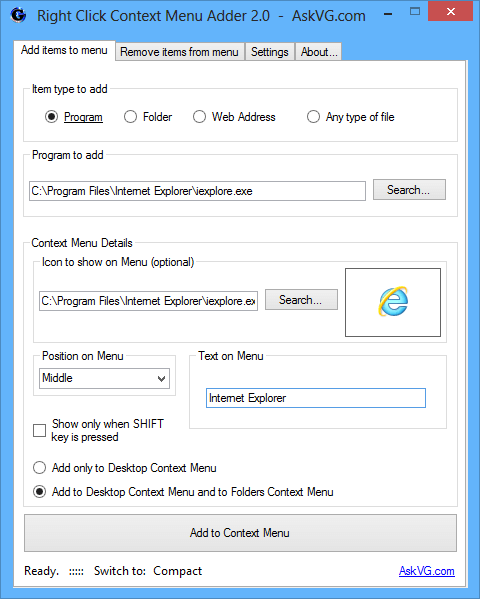This screenshot has height=599, width=480.
Task: Open the AskVG.com link
Action: pos(426,571)
